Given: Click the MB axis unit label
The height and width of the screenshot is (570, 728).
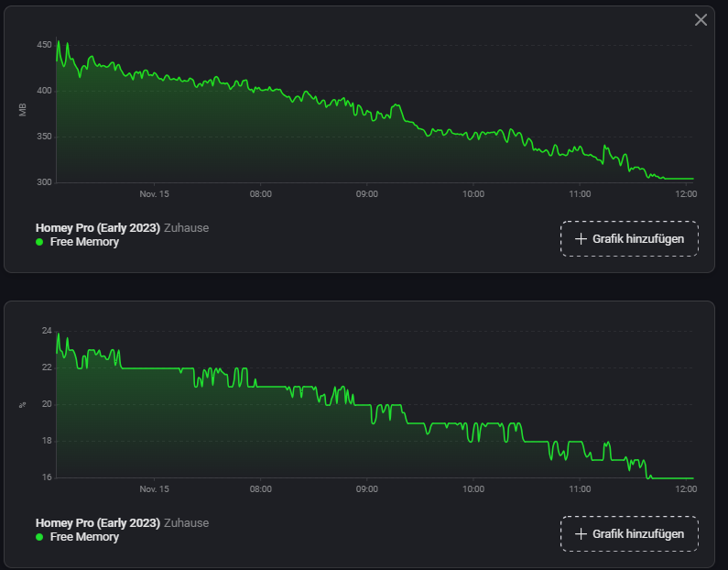Looking at the screenshot, I should (x=22, y=110).
